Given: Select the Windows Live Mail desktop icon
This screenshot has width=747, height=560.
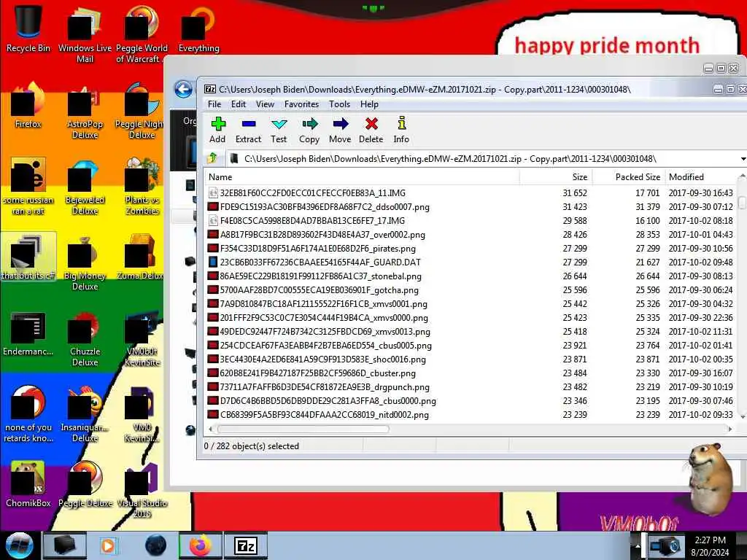Looking at the screenshot, I should [x=85, y=34].
